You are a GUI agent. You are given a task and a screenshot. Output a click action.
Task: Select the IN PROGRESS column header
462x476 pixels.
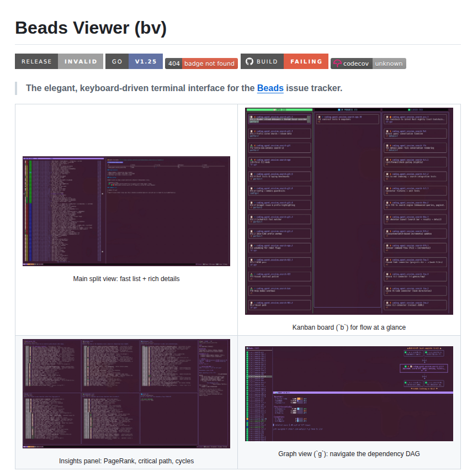348,109
